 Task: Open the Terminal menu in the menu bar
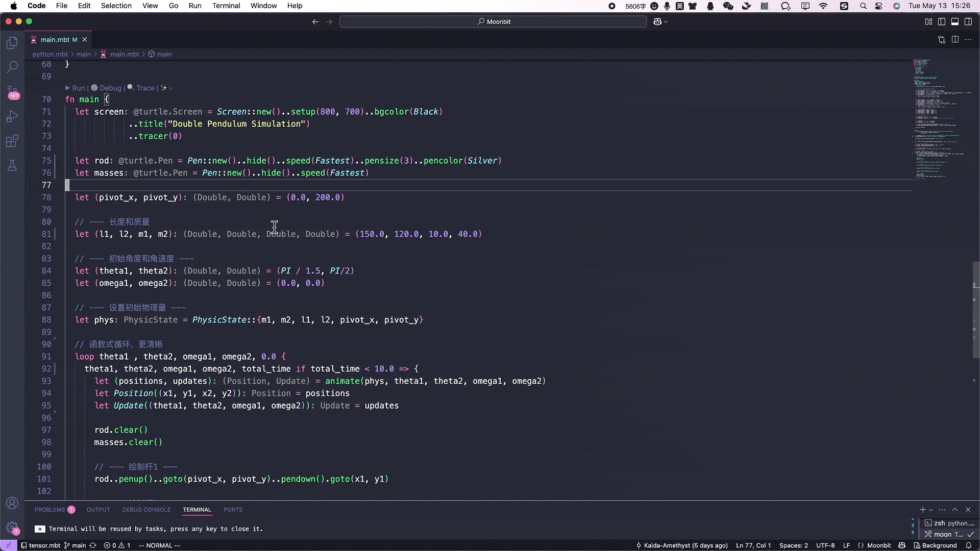click(x=226, y=6)
